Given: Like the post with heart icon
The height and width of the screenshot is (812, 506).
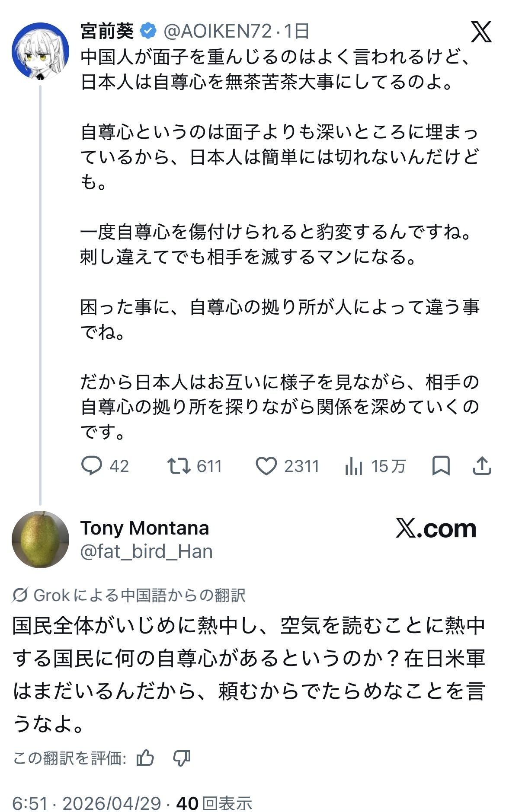Looking at the screenshot, I should pos(266,466).
